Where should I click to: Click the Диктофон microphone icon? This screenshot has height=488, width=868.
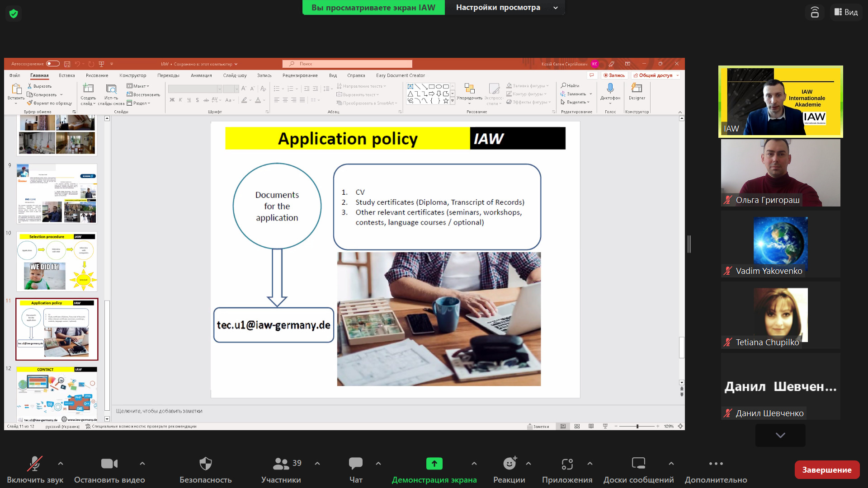click(x=610, y=88)
